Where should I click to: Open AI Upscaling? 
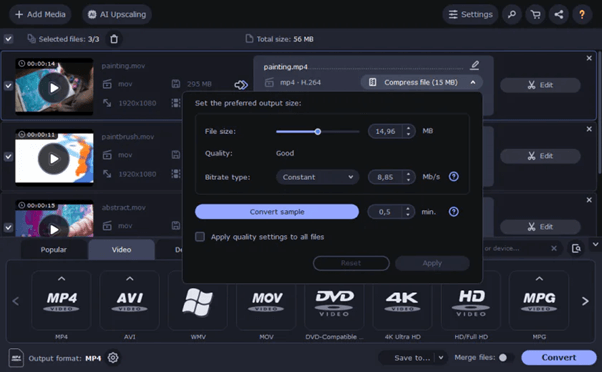117,15
